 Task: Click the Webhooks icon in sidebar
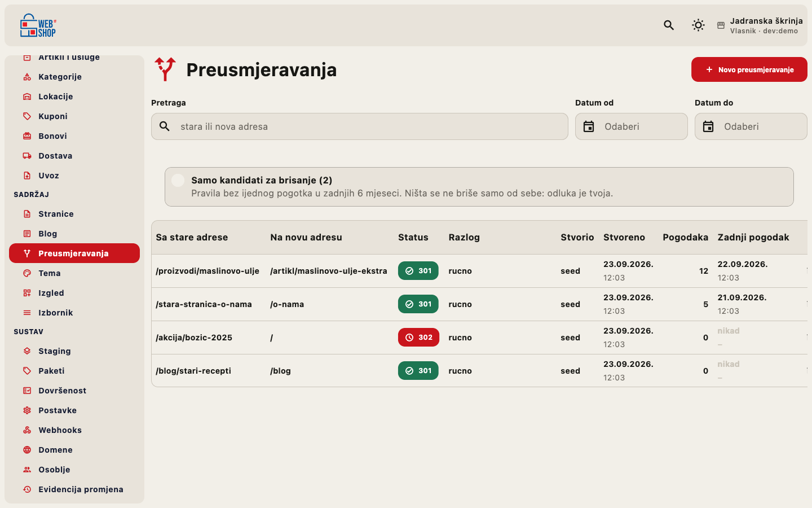(x=27, y=430)
